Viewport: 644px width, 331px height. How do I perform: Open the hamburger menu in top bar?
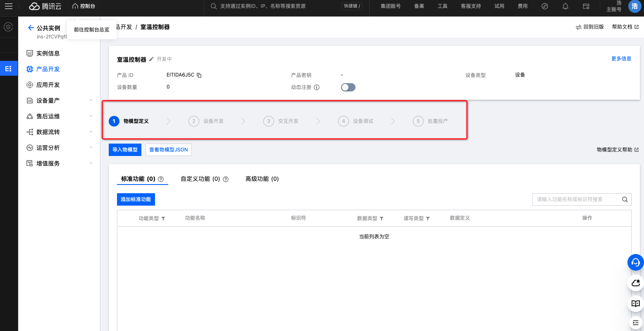click(9, 6)
